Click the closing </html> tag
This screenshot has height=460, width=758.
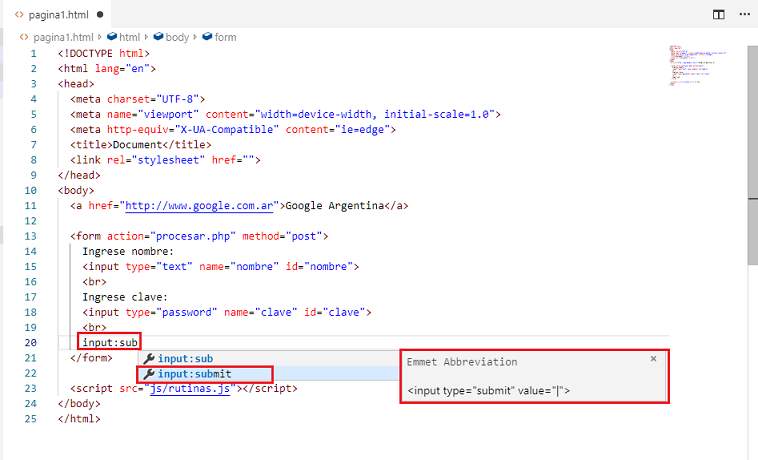79,419
